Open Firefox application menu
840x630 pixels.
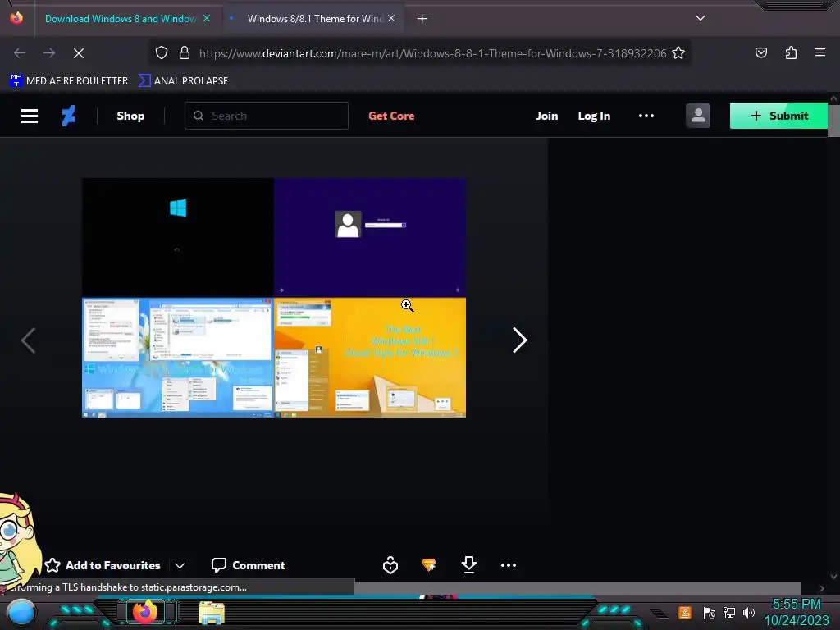(x=820, y=52)
